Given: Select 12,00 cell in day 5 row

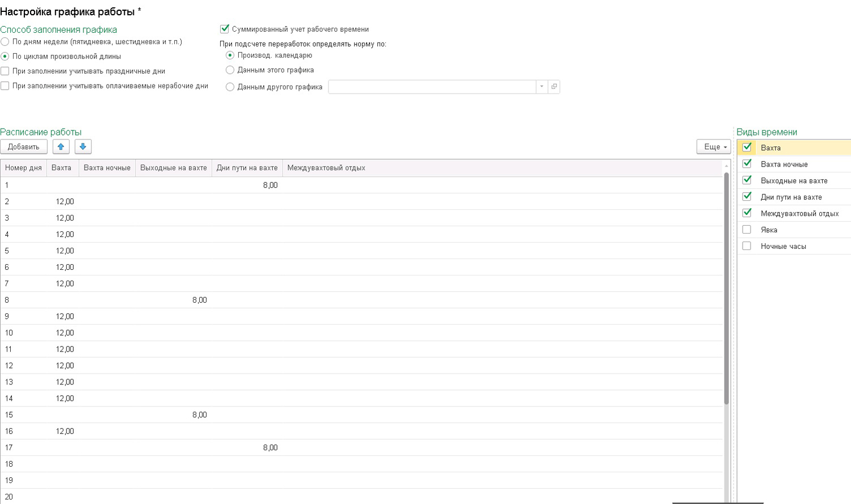Looking at the screenshot, I should coord(62,251).
